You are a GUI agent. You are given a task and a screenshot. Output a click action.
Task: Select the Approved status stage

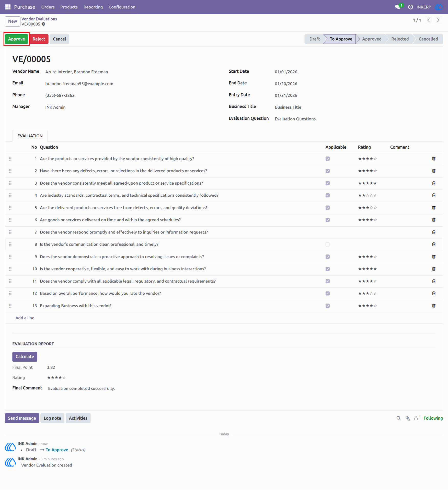click(x=372, y=39)
